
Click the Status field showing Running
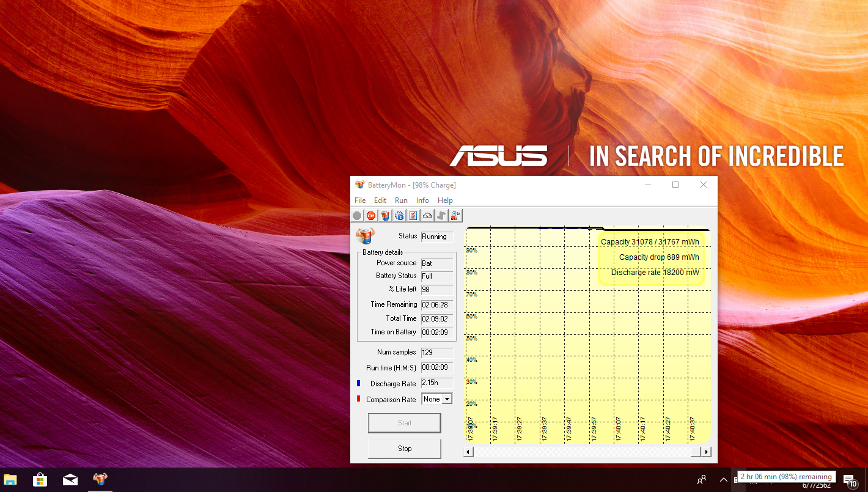[437, 237]
